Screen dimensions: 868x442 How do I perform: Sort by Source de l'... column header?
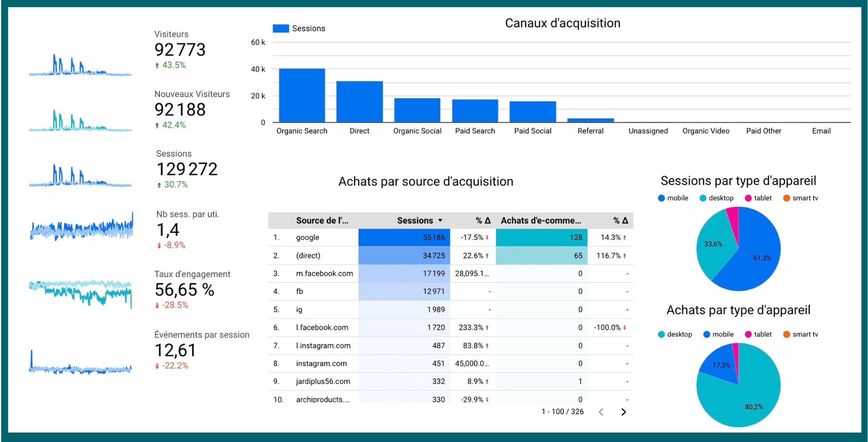(322, 221)
